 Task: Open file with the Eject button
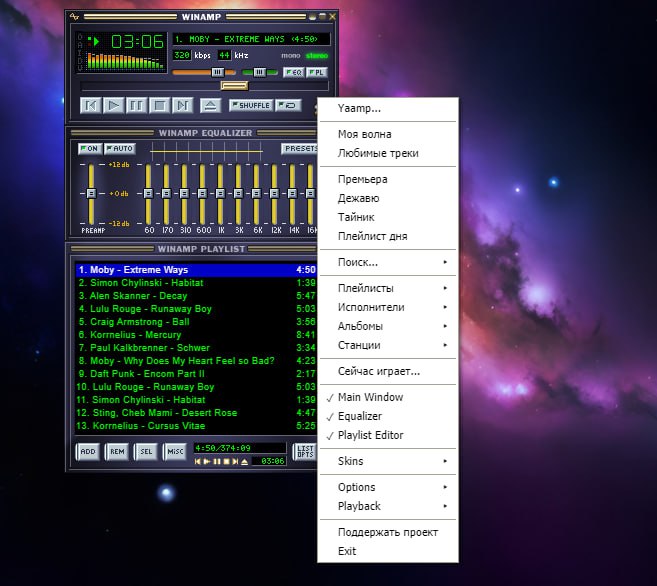point(211,105)
